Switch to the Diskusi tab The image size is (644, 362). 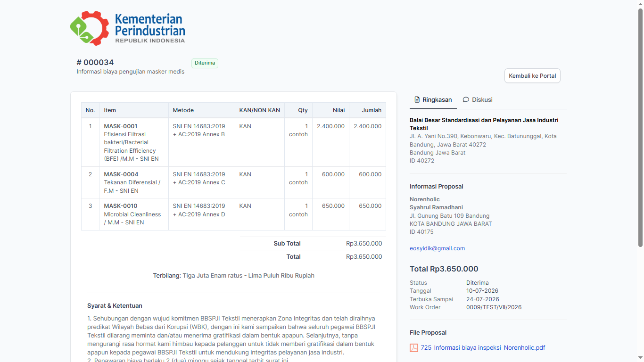click(x=478, y=100)
